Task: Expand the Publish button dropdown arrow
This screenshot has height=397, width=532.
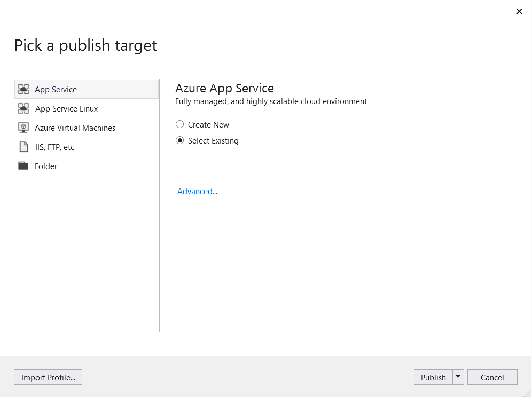Action: pyautogui.click(x=458, y=377)
